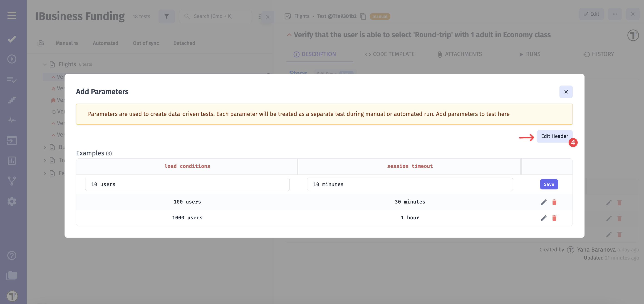This screenshot has height=304, width=644.
Task: Open the CODE TEMPLATE tab
Action: 389,54
